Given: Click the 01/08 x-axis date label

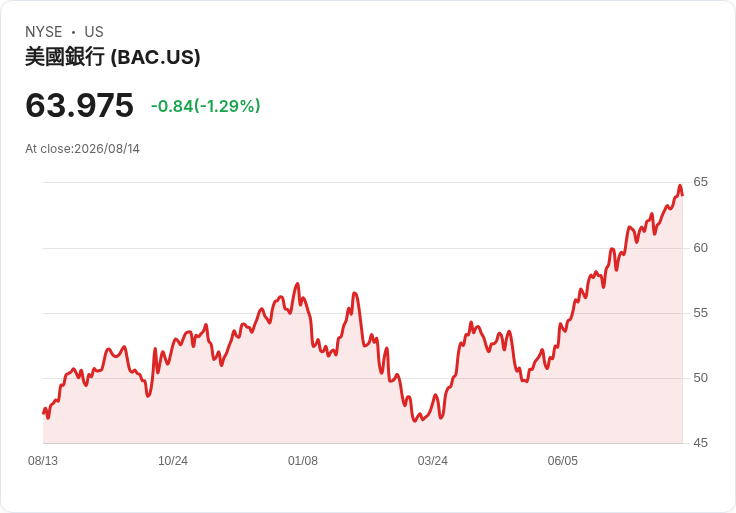Looking at the screenshot, I should pos(303,461).
